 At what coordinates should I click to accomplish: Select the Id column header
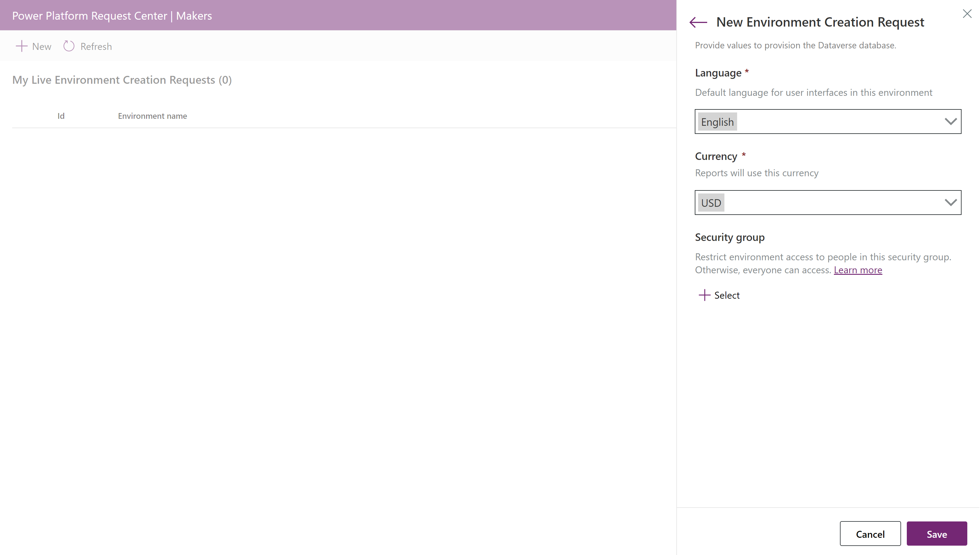(x=61, y=116)
